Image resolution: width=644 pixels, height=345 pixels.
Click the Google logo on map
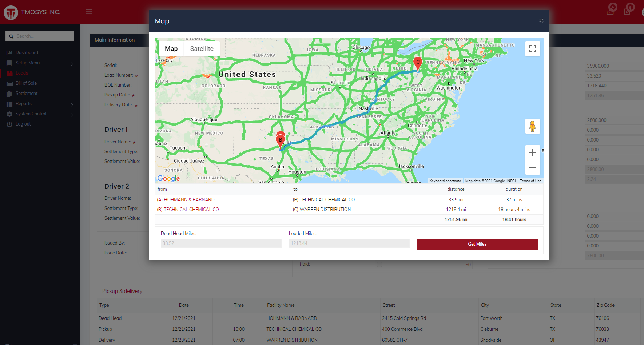pyautogui.click(x=168, y=178)
